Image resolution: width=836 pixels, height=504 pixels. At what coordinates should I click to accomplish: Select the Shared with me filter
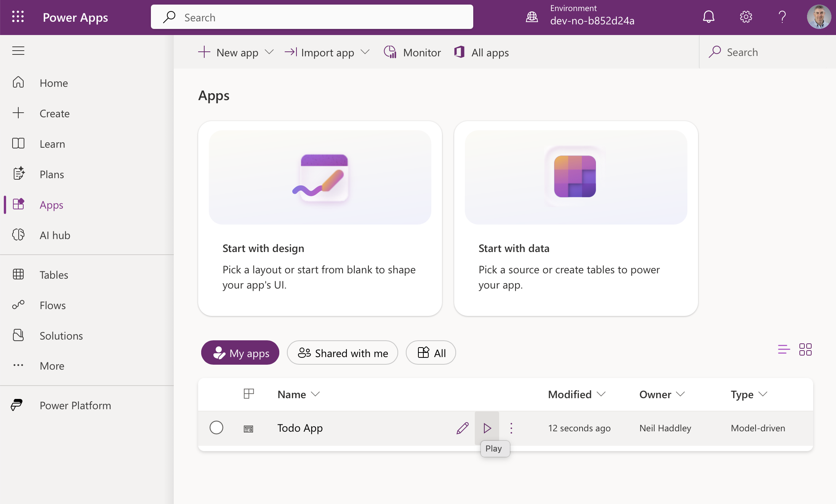point(343,353)
